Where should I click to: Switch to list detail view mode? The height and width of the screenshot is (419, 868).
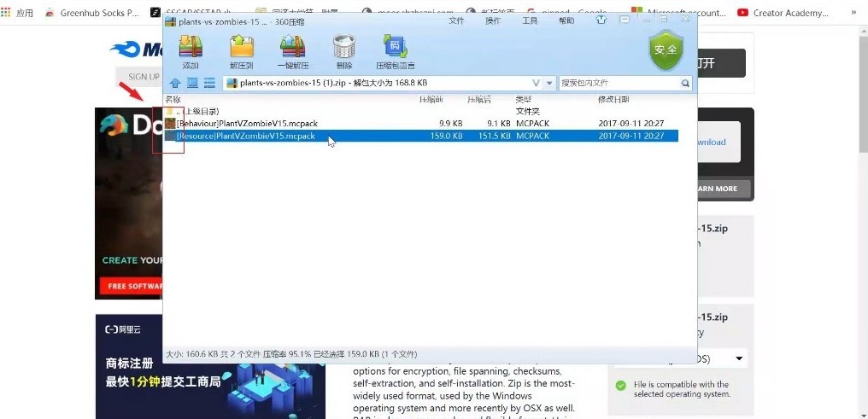[209, 83]
